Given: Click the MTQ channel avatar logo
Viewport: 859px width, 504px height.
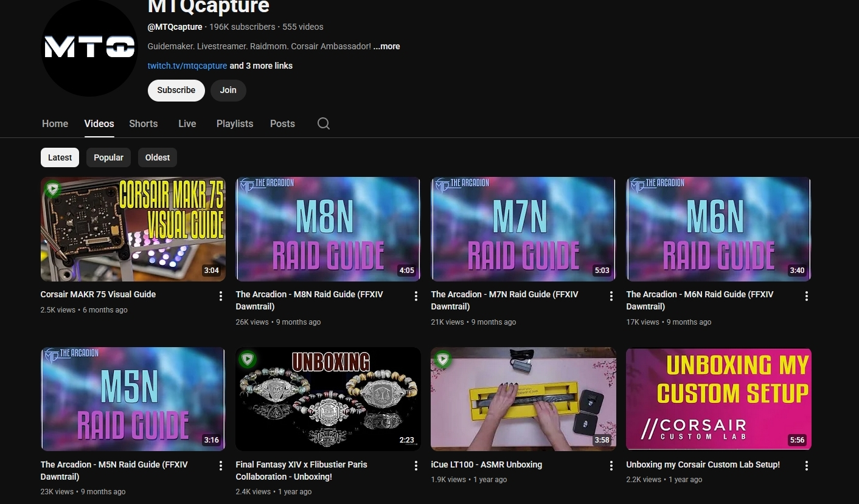Looking at the screenshot, I should click(89, 48).
